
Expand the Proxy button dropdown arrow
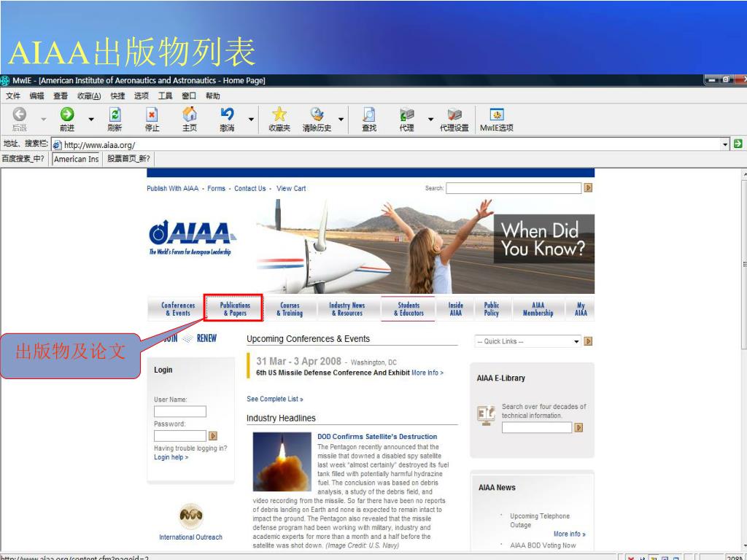pos(430,119)
